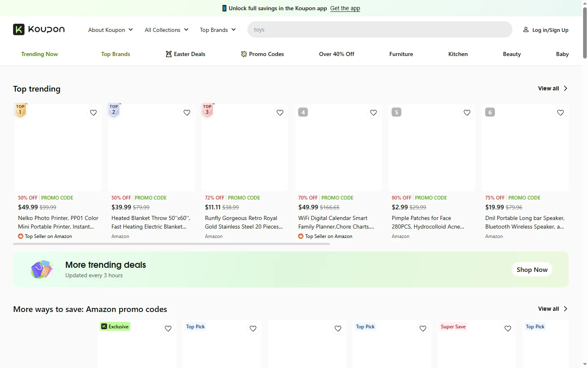Click the Koupon logo icon
588x368 pixels.
pyautogui.click(x=19, y=29)
